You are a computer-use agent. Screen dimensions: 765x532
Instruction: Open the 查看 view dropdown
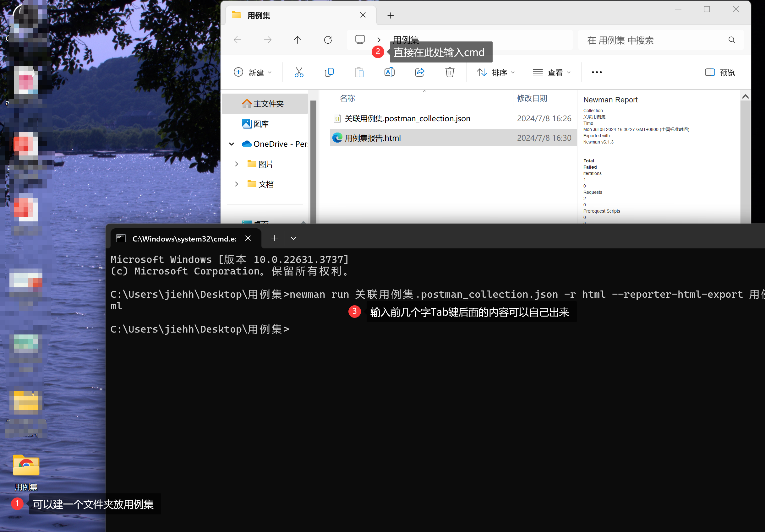(x=551, y=72)
